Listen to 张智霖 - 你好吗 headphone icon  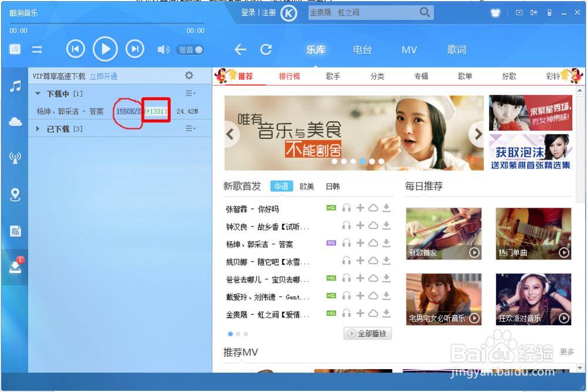[x=346, y=208]
